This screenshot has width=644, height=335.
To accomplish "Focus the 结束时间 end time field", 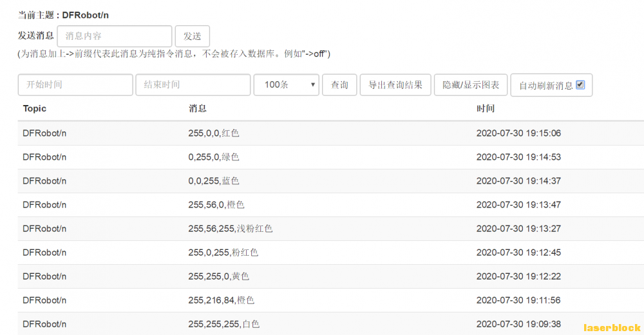I will point(193,84).
